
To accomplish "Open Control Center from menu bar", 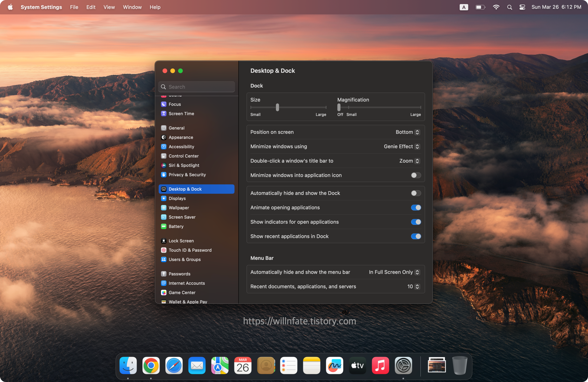I will [x=522, y=7].
